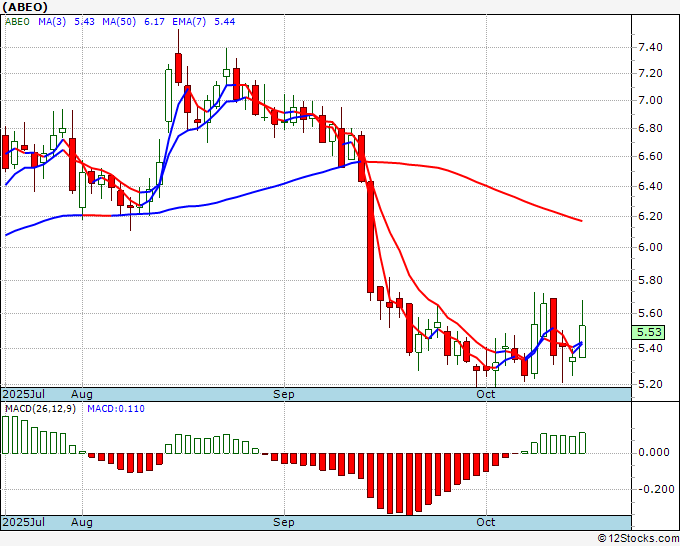The width and height of the screenshot is (680, 546).
Task: Click the ABEO legend label
Action: (17, 22)
